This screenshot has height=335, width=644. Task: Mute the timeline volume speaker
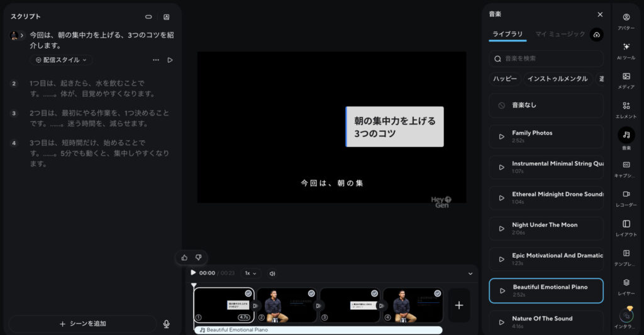272,273
